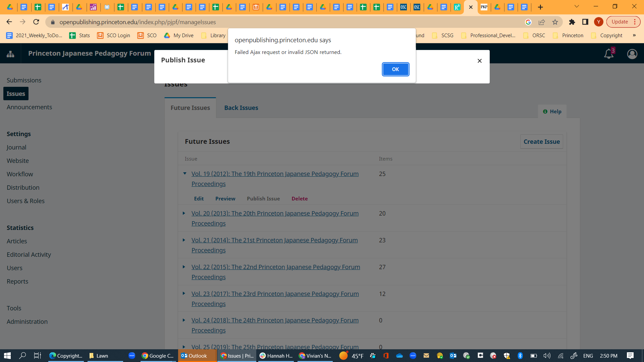This screenshot has height=362, width=644.
Task: Delete the Vol. 19 issue
Action: coord(300,198)
